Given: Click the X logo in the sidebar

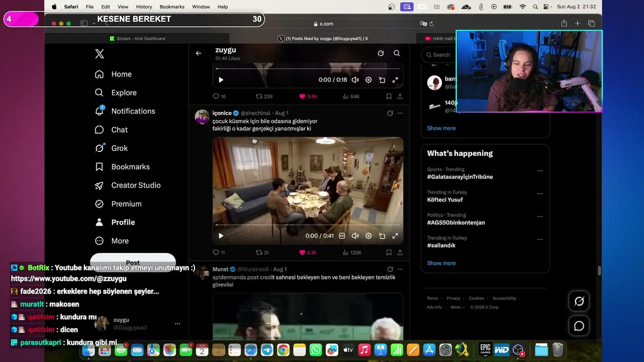Looking at the screenshot, I should click(x=100, y=54).
